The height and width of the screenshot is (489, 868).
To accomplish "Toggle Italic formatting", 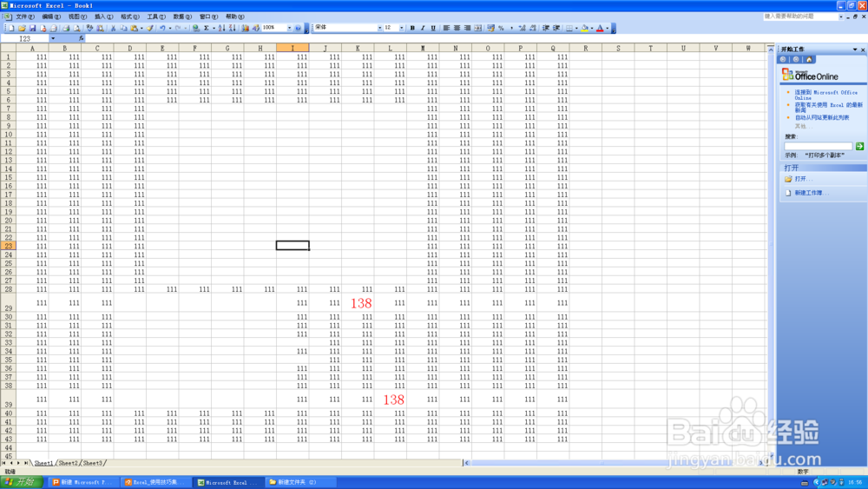I will coord(423,28).
